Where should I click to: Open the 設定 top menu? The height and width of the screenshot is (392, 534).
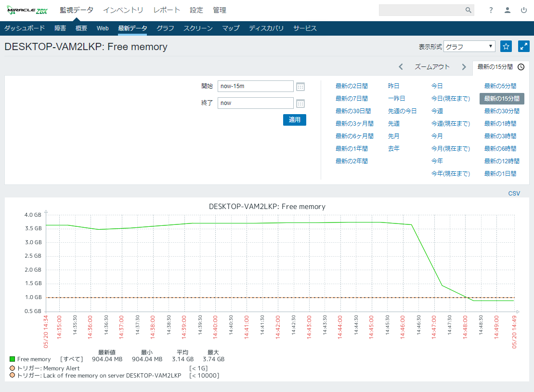[196, 10]
